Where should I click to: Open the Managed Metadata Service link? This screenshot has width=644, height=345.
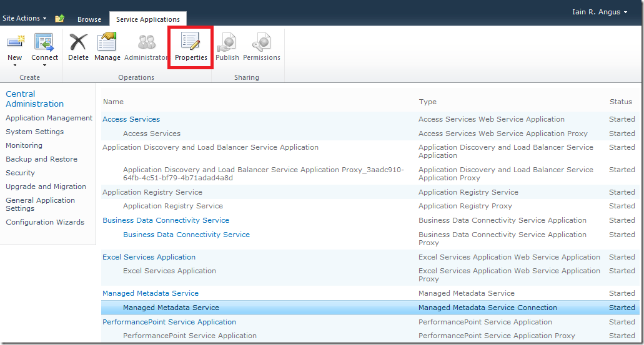151,293
